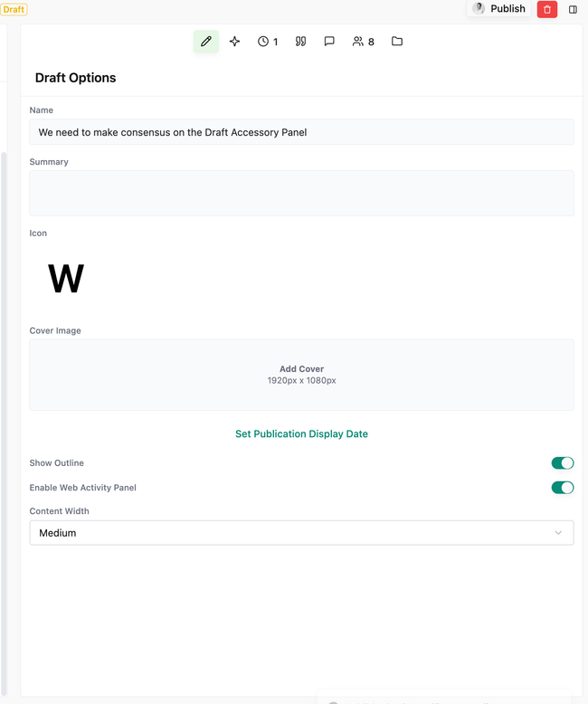This screenshot has width=588, height=704.
Task: Select the pencil edit options icon
Action: [206, 42]
